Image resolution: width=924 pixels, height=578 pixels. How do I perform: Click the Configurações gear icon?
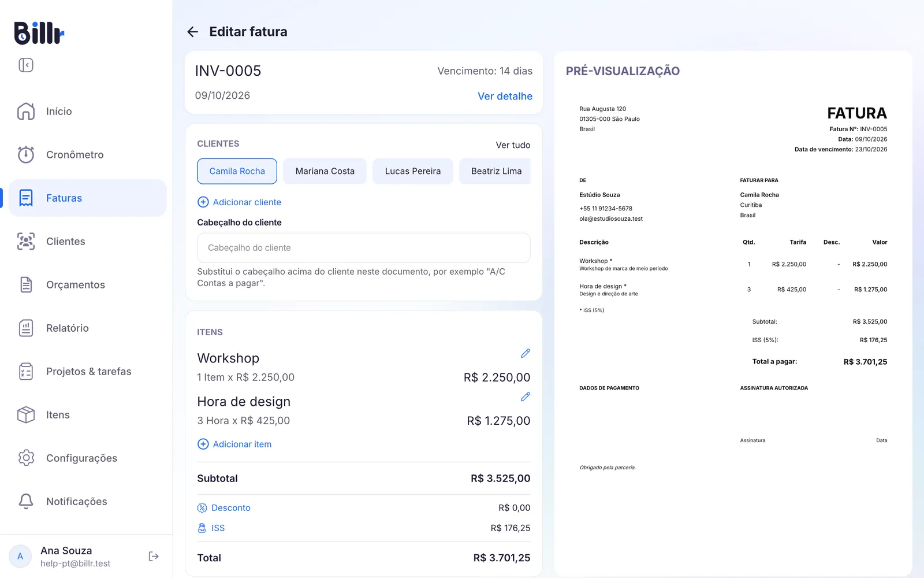click(x=26, y=458)
